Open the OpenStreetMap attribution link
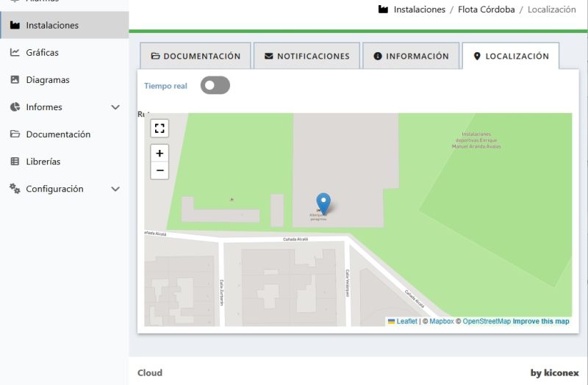588x385 pixels. point(487,321)
